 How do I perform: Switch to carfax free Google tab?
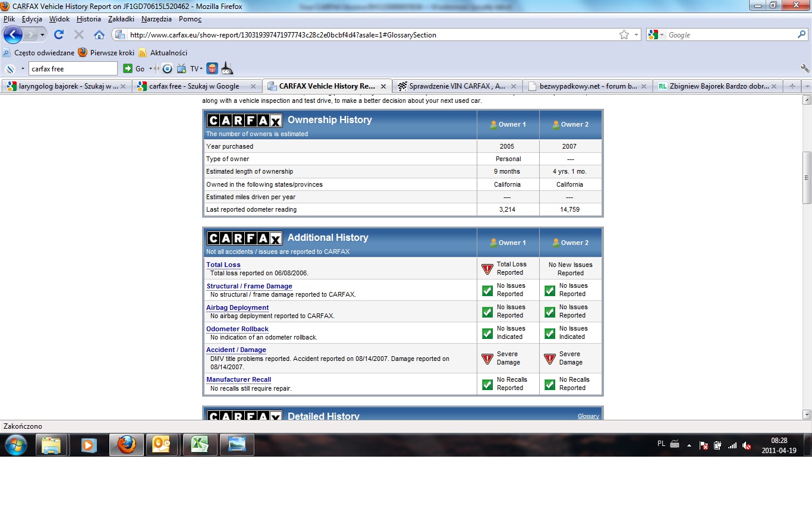pos(197,86)
